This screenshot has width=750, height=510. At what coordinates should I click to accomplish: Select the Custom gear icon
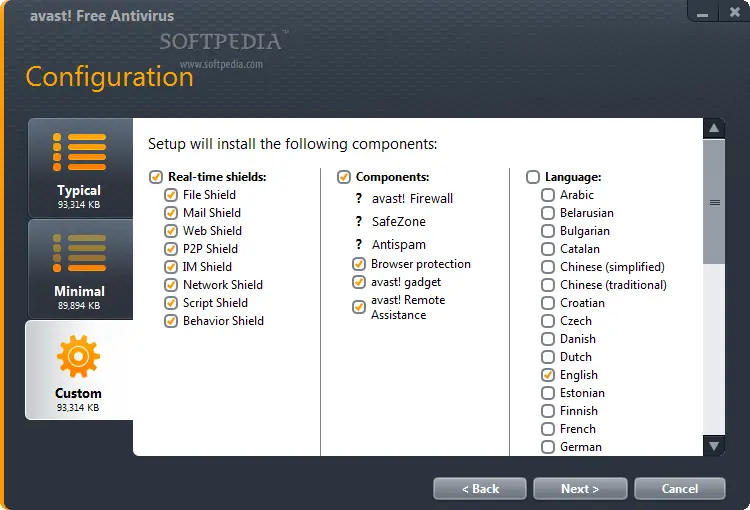point(79,357)
